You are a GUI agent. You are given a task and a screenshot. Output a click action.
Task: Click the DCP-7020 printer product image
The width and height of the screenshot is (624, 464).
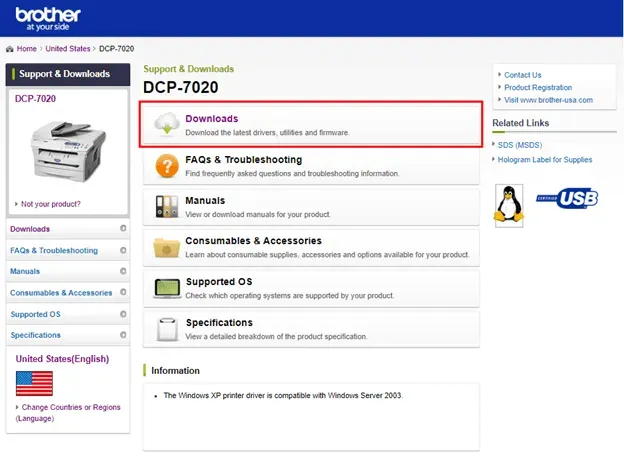pyautogui.click(x=68, y=151)
